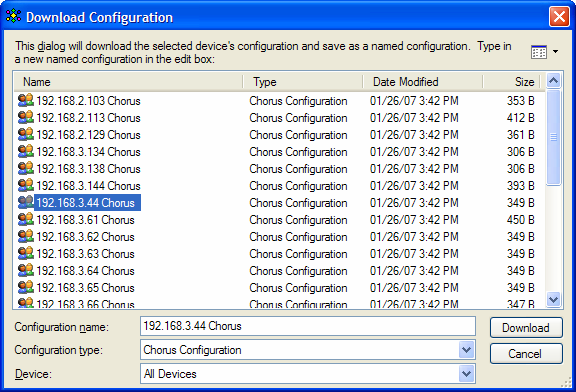Open the view mode dropdown arrow

(x=555, y=52)
